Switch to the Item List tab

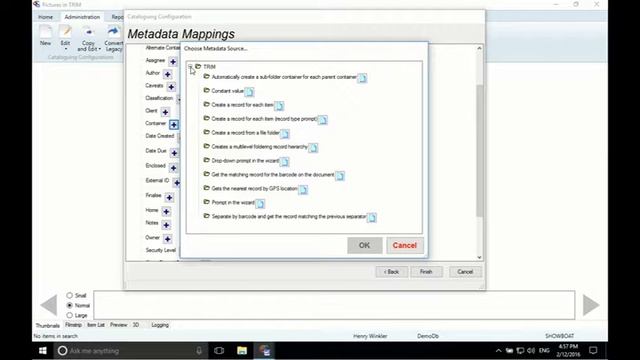[96, 325]
